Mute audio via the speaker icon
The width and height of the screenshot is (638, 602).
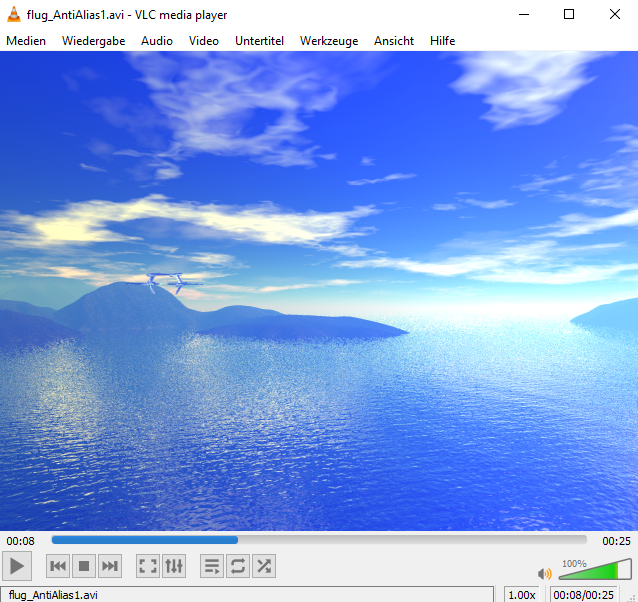(x=544, y=574)
